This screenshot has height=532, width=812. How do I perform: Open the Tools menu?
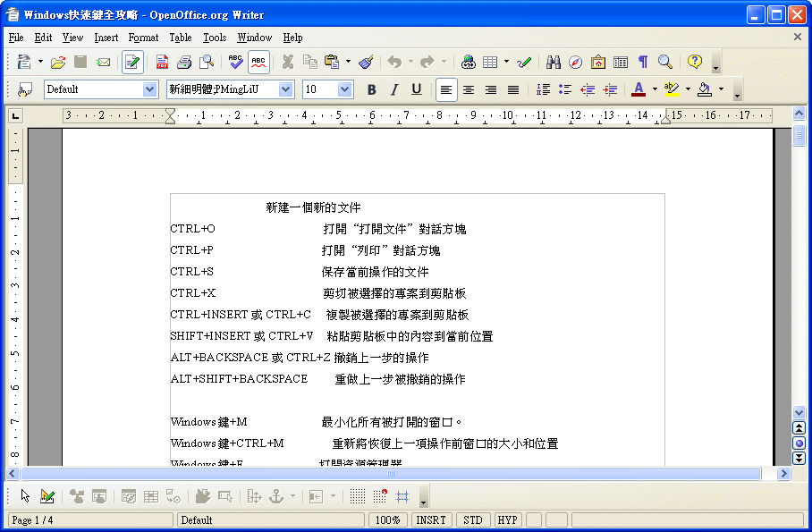215,38
